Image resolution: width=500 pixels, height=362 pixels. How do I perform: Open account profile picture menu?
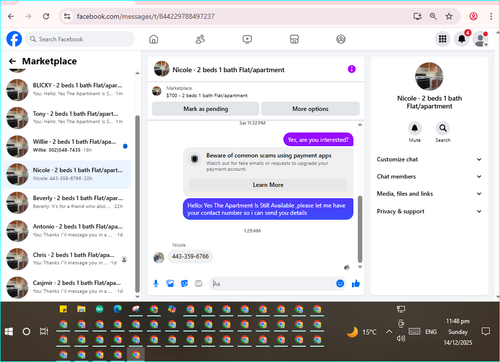[x=481, y=39]
